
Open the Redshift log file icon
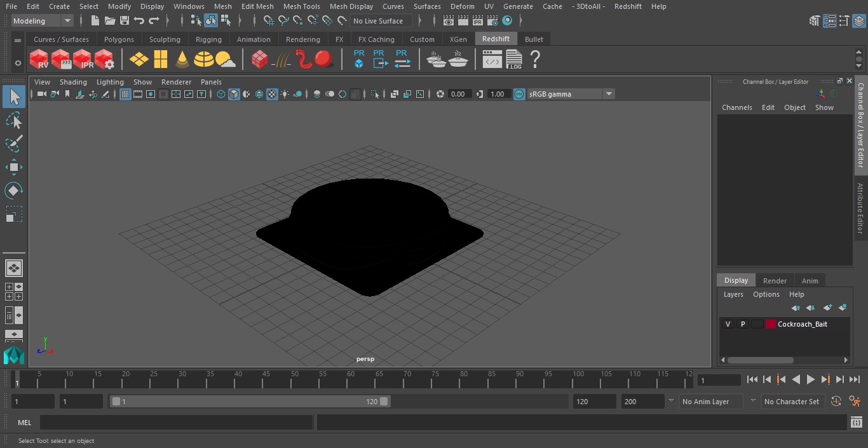click(x=514, y=60)
